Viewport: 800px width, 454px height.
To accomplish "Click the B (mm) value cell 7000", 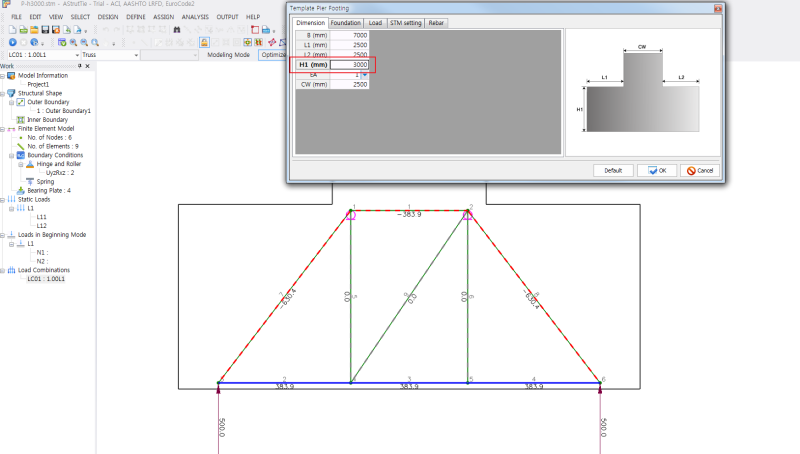I will click(x=349, y=35).
